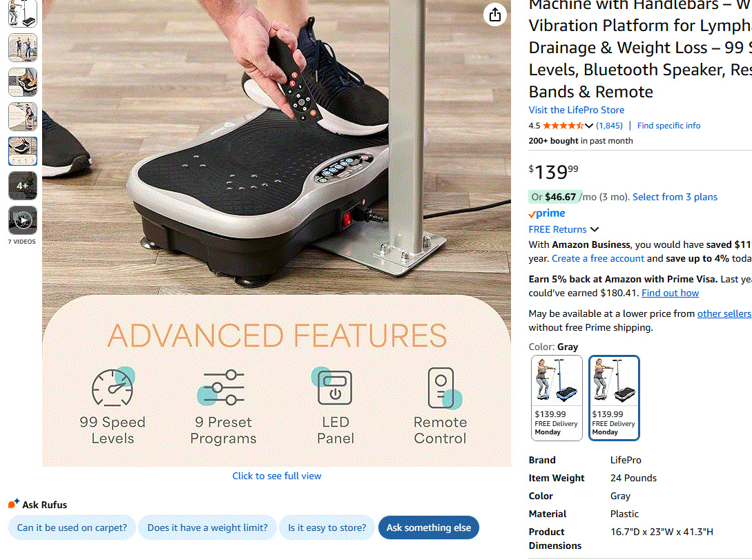Expand the rating breakdown chevron

pyautogui.click(x=589, y=126)
